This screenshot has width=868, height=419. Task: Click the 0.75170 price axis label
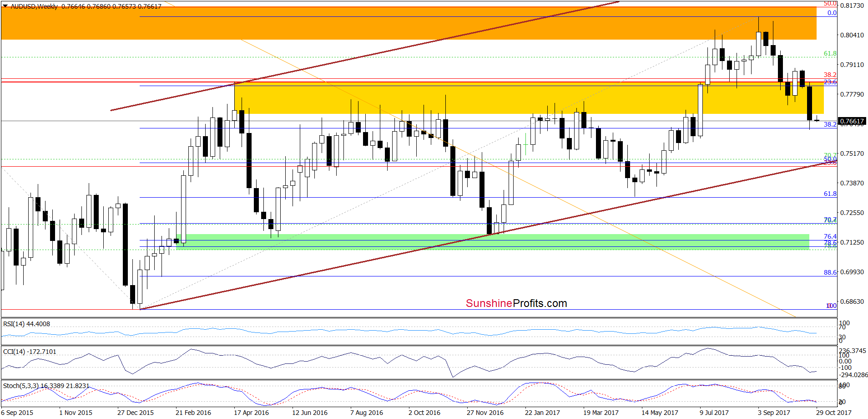(852, 153)
